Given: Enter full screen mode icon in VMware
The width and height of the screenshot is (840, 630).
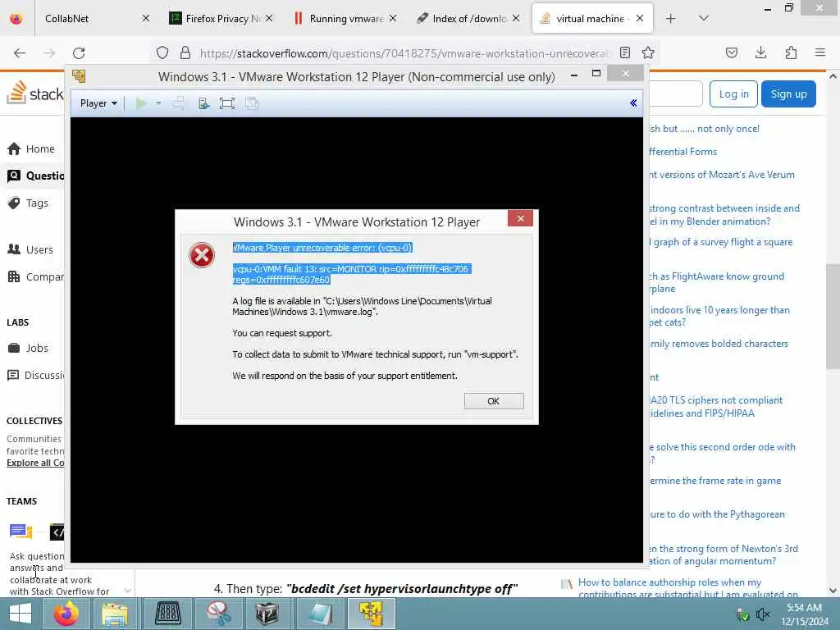Looking at the screenshot, I should [227, 103].
